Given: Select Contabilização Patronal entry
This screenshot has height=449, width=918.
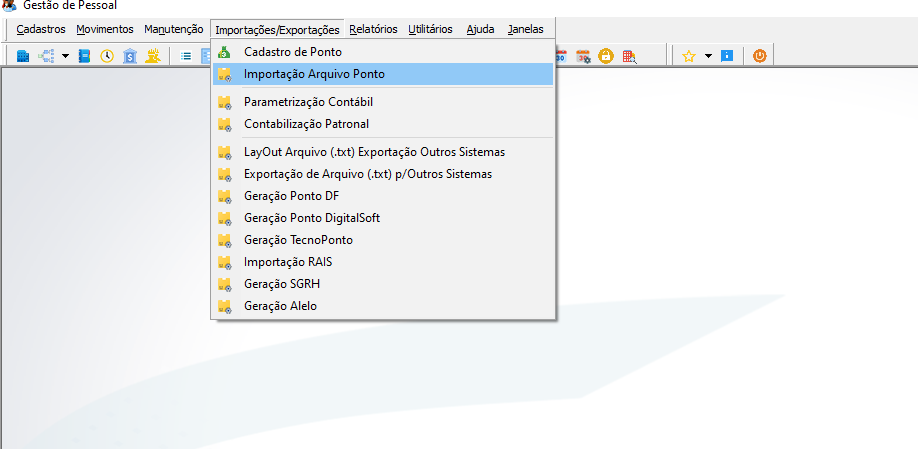Looking at the screenshot, I should 383,124.
